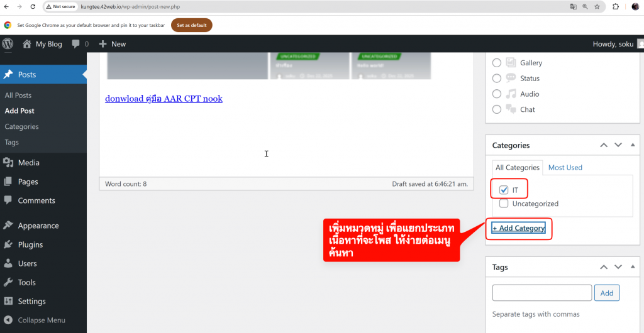
Task: Switch to Most Used categories tab
Action: point(565,168)
